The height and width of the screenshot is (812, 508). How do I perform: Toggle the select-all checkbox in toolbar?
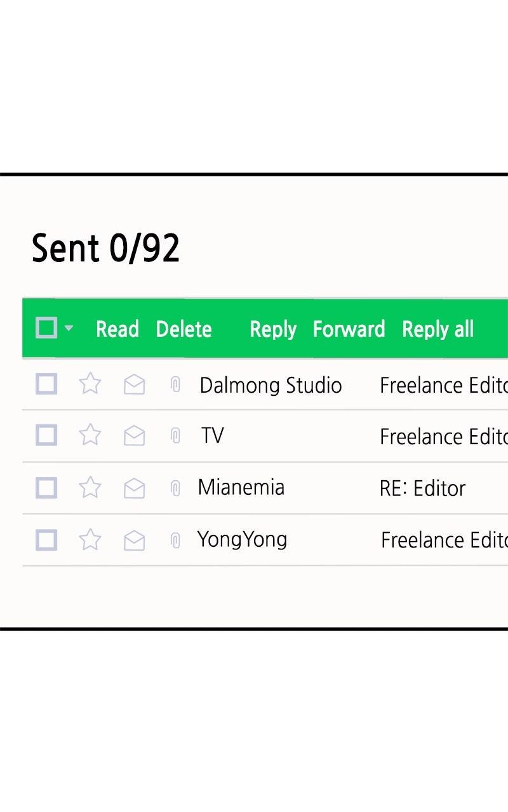click(46, 328)
